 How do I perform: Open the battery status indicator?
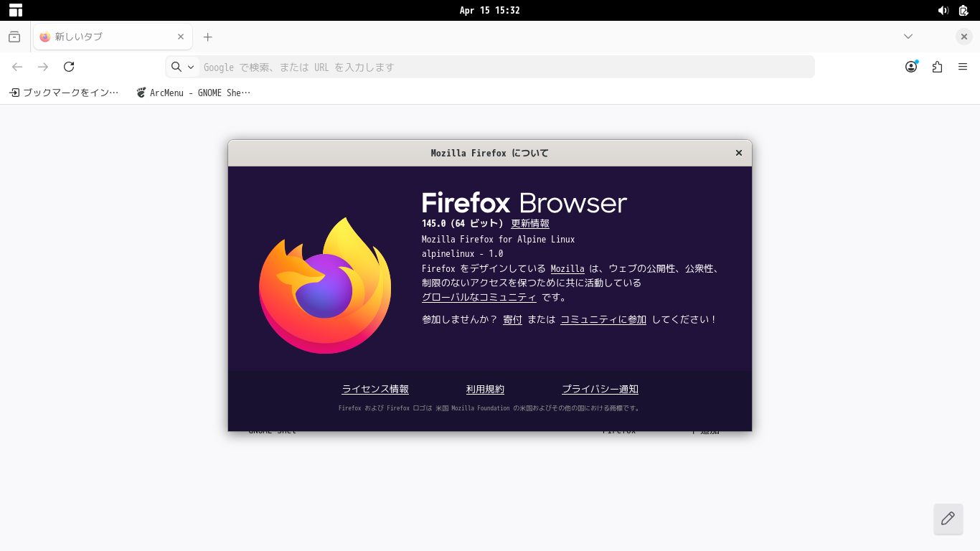coord(963,10)
